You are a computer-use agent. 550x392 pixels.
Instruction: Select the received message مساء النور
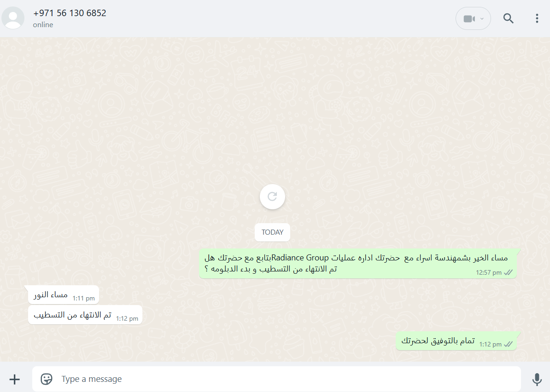64,295
